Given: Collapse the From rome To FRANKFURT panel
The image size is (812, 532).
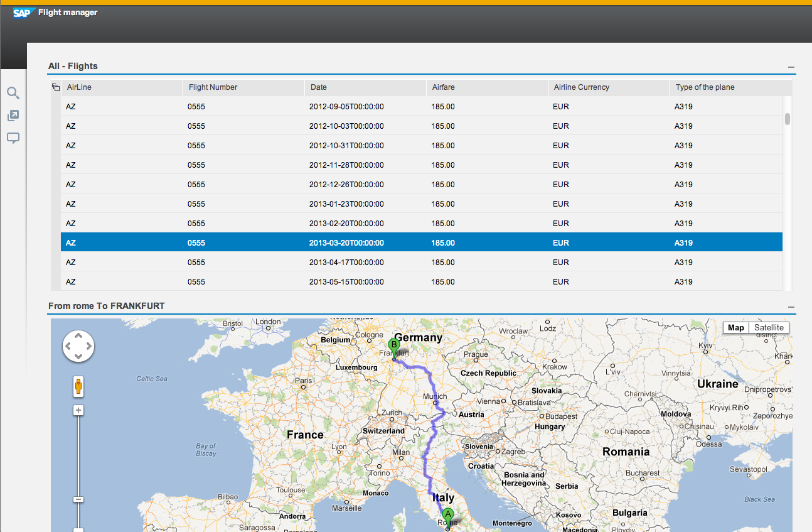Looking at the screenshot, I should click(791, 307).
